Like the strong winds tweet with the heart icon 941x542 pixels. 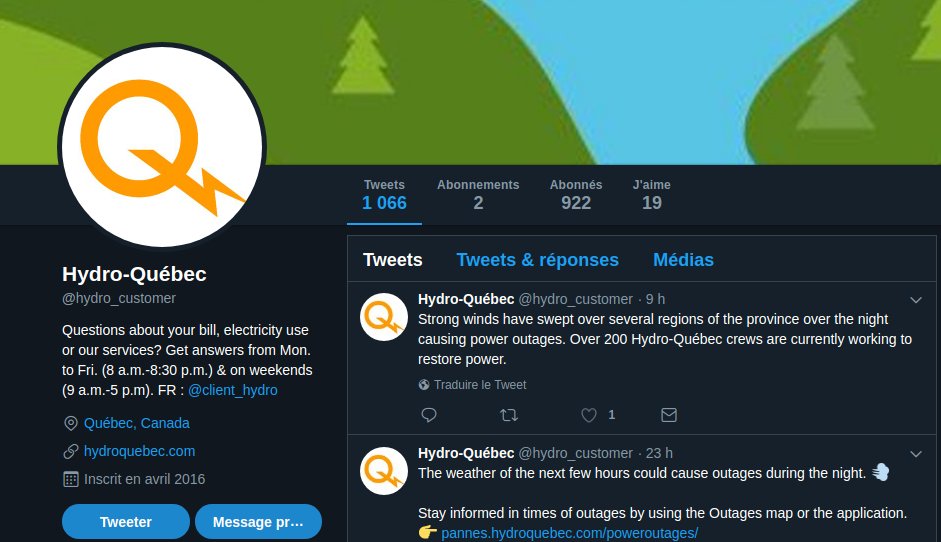click(589, 415)
